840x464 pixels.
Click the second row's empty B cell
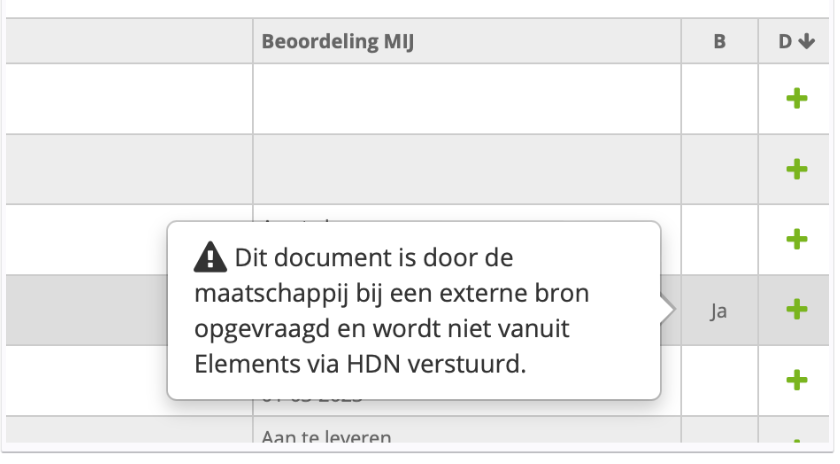pos(719,170)
